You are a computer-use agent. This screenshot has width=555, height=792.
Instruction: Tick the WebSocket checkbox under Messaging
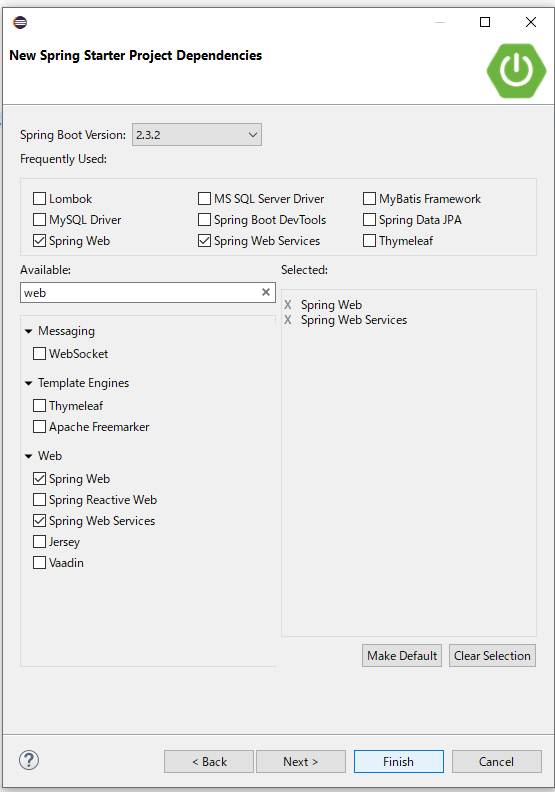39,354
